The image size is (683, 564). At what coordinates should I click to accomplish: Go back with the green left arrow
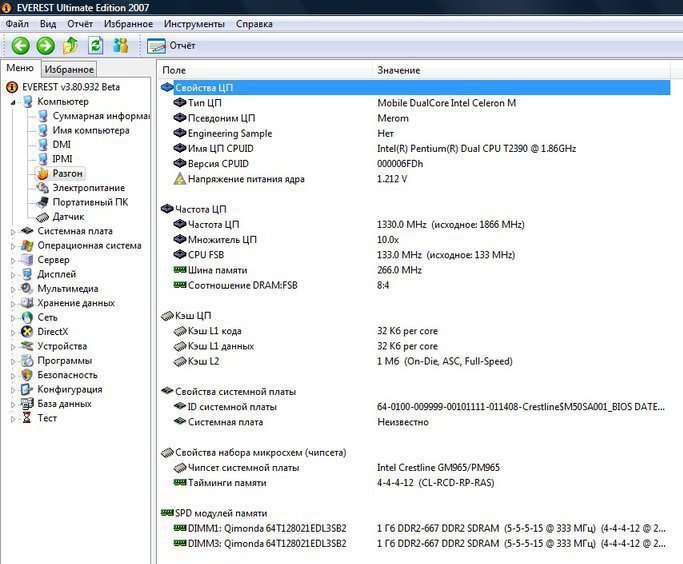(20, 45)
